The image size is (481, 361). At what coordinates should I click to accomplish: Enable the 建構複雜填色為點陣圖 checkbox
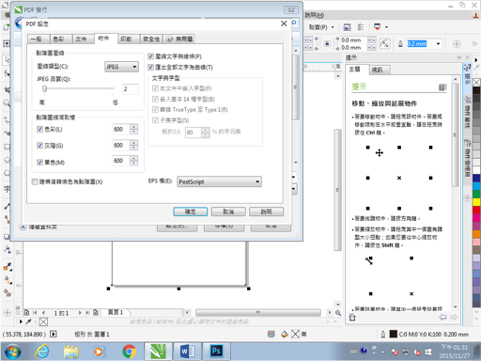click(35, 182)
